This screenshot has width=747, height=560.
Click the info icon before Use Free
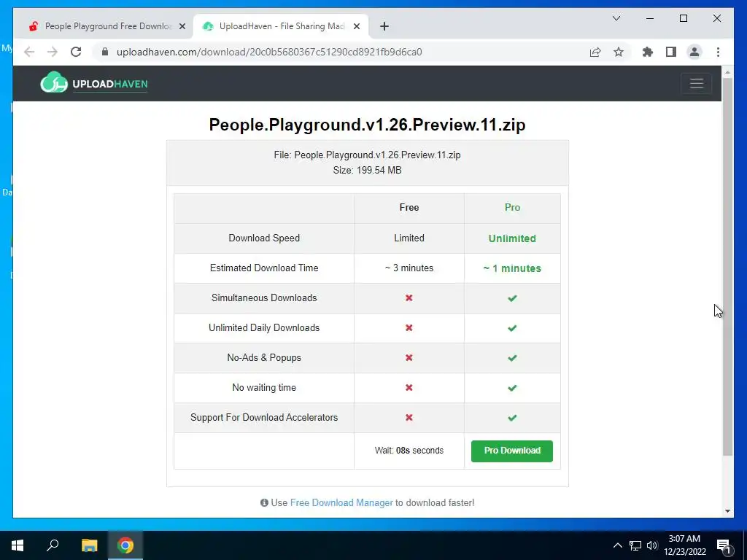(x=264, y=502)
